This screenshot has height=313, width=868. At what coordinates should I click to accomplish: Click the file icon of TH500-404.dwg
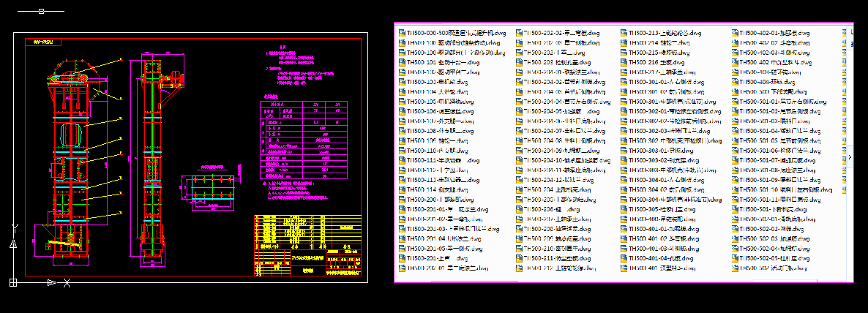(x=736, y=83)
